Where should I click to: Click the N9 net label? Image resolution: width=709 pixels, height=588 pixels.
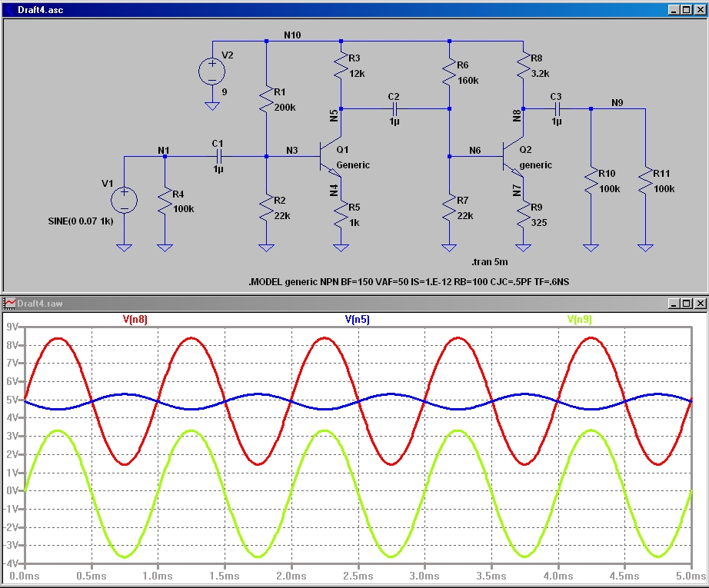(617, 102)
